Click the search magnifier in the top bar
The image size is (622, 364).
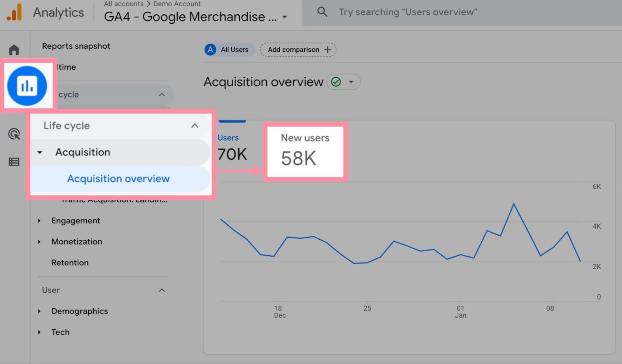click(322, 12)
